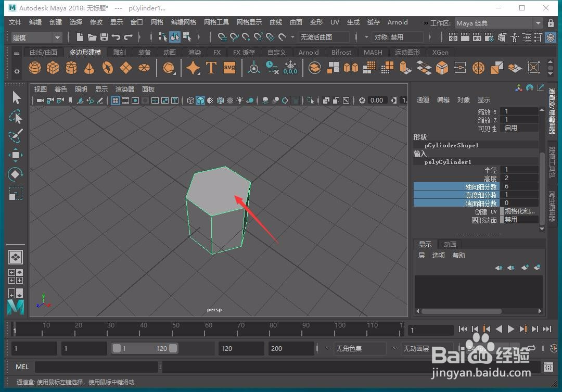562x392 pixels.
Task: Select the Scale tool
Action: click(16, 194)
